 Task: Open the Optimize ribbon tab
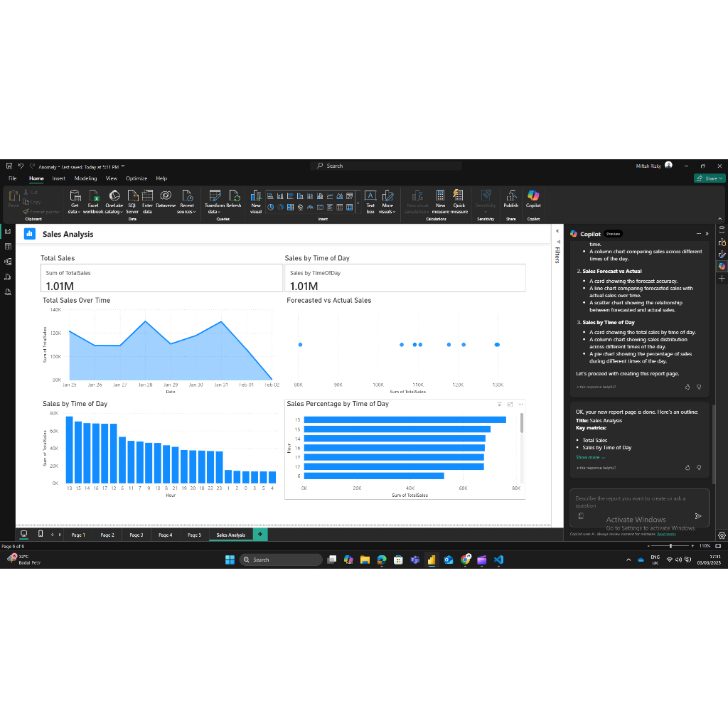point(136,178)
